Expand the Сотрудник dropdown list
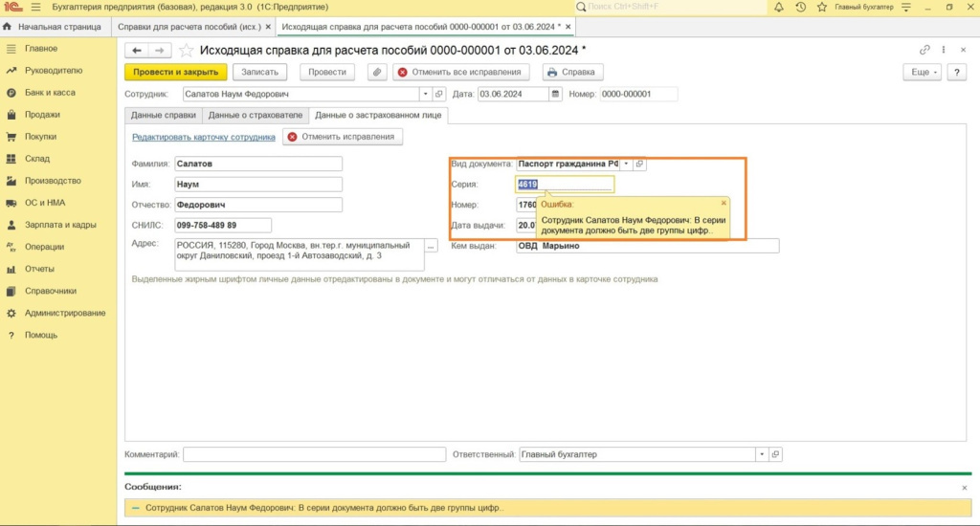Image resolution: width=980 pixels, height=526 pixels. pyautogui.click(x=426, y=94)
